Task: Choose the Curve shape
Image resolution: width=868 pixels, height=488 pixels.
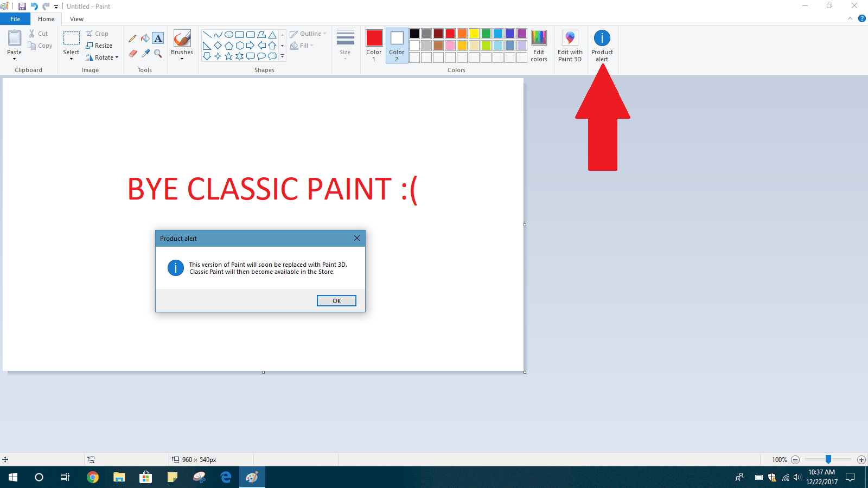Action: (x=218, y=35)
